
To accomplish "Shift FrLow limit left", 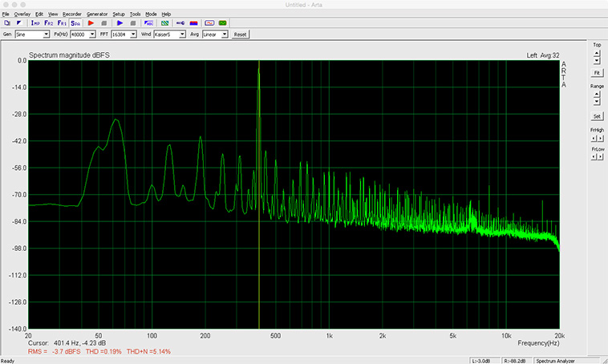I will pos(594,157).
